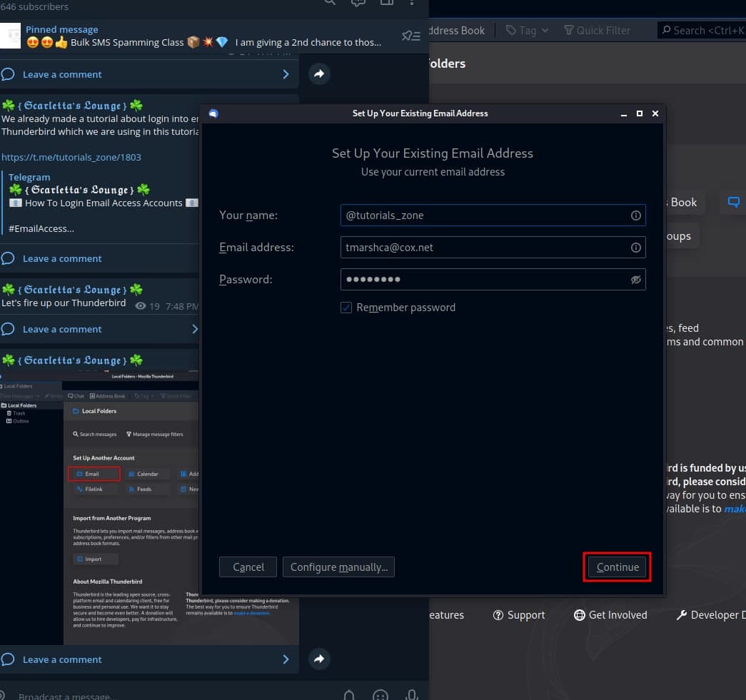This screenshot has width=746, height=700.
Task: Expand the Tag dropdown in Thunderbird toolbar
Action: tap(528, 30)
